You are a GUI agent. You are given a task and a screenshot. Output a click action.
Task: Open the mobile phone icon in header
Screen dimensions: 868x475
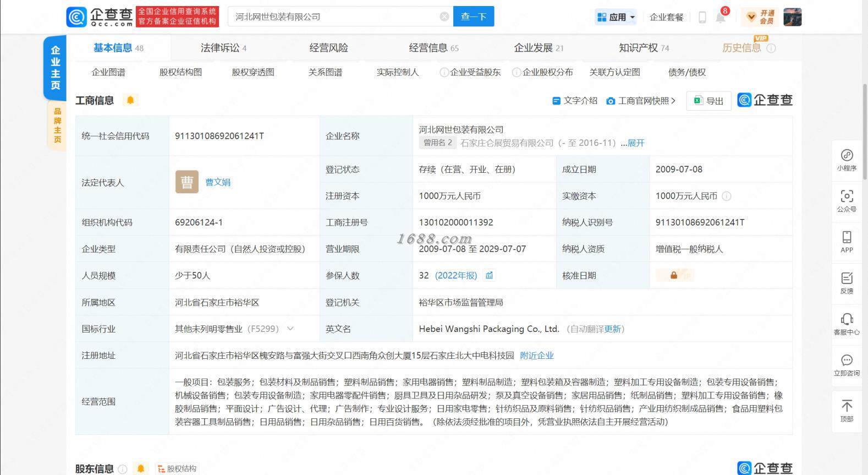[702, 17]
